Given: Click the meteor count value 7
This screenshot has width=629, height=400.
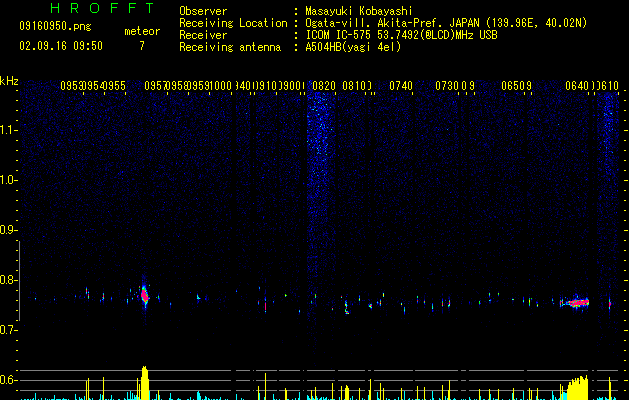Looking at the screenshot, I should tap(142, 46).
